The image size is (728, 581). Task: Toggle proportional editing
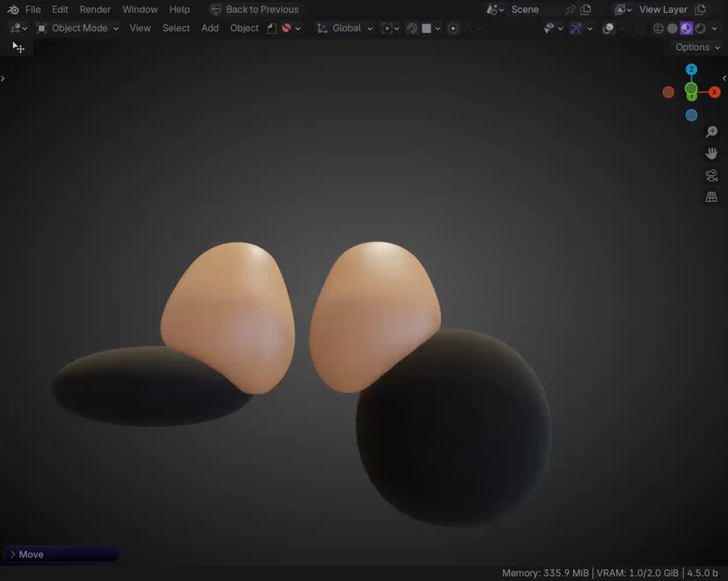453,28
